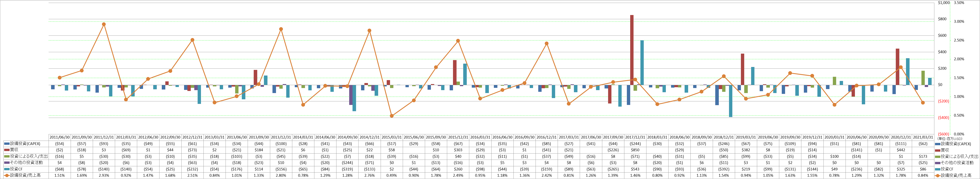Click the red acquisition bar at 2019/03/31
Image resolution: width=980 pixels, height=179 pixels.
[x=743, y=69]
